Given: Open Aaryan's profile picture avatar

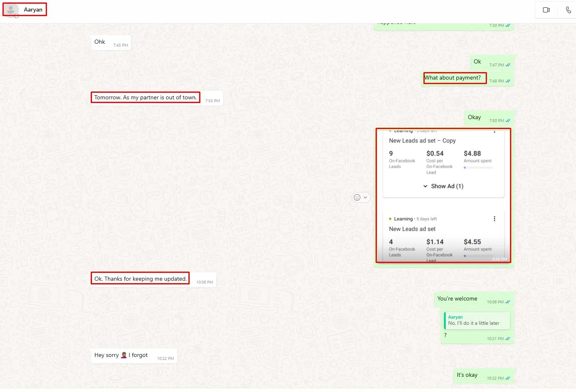Looking at the screenshot, I should point(11,10).
